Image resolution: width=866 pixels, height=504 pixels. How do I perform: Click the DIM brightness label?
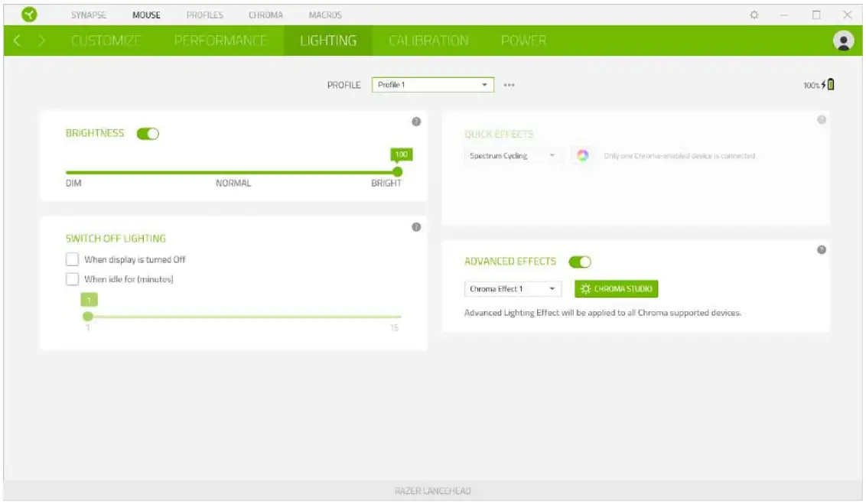(73, 184)
